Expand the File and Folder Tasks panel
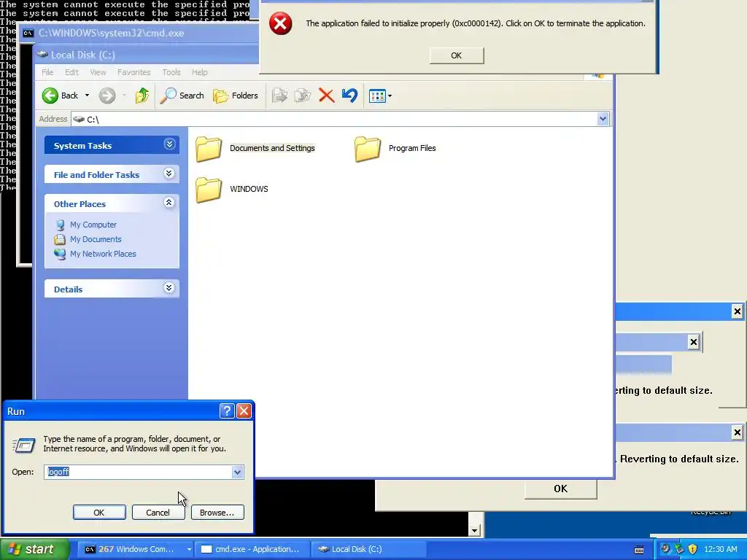Screen dimensions: 747x560 (169, 174)
